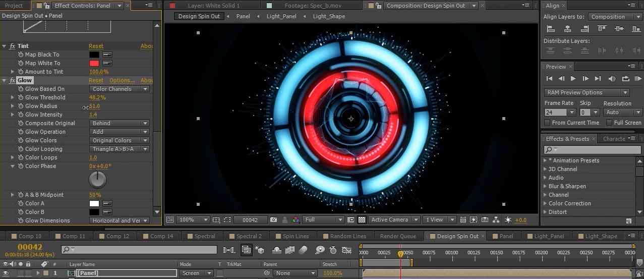Open the Spin Lines composition tab
Screen dimensions: 644x279
point(296,236)
